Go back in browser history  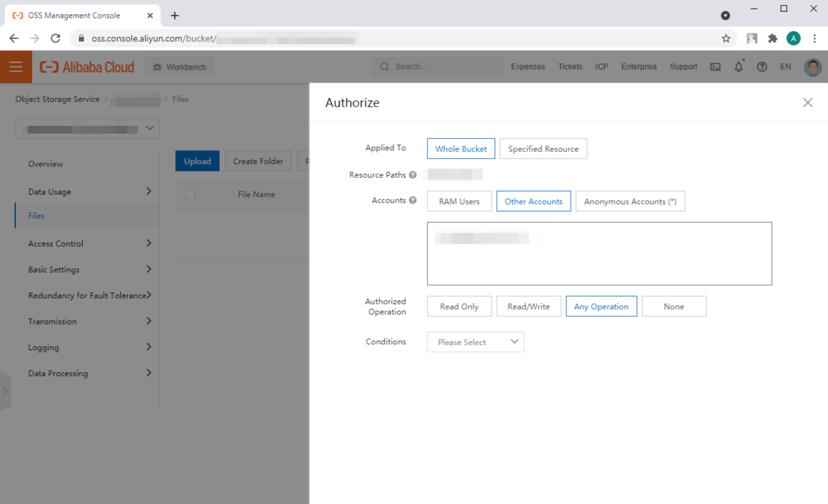[x=14, y=38]
